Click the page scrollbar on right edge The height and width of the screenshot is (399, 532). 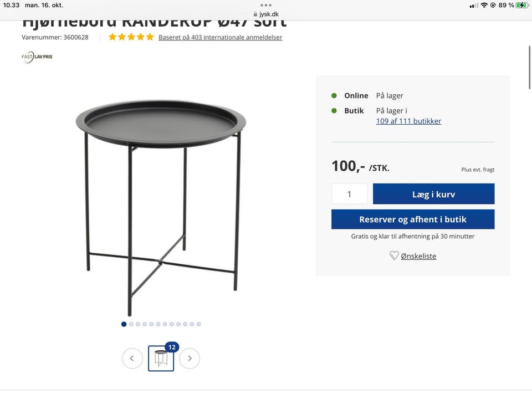click(x=529, y=67)
